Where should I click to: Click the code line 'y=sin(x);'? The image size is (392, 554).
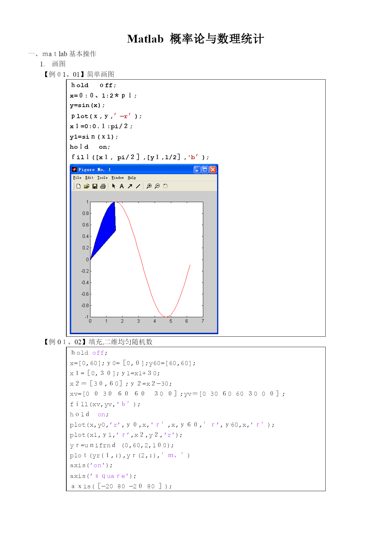[x=87, y=105]
